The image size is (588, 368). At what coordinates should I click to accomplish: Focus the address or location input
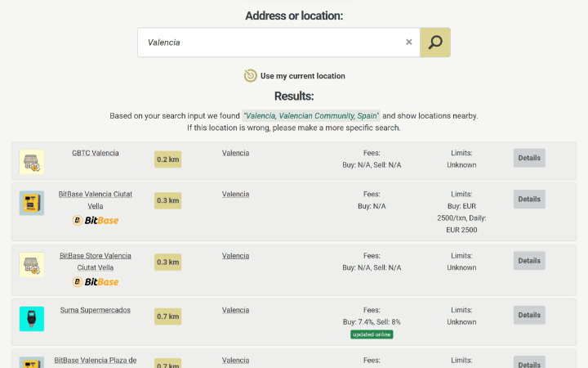point(278,43)
